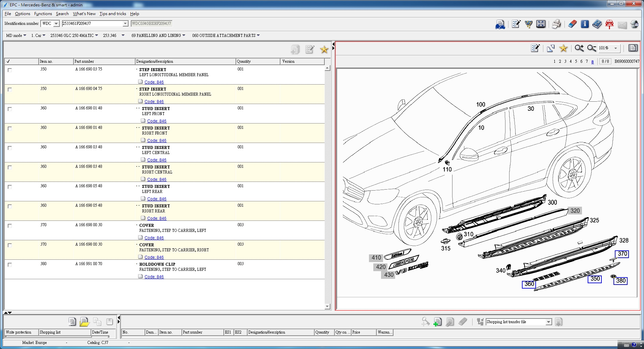Click the envelope mail icon
This screenshot has height=349, width=644.
622,25
